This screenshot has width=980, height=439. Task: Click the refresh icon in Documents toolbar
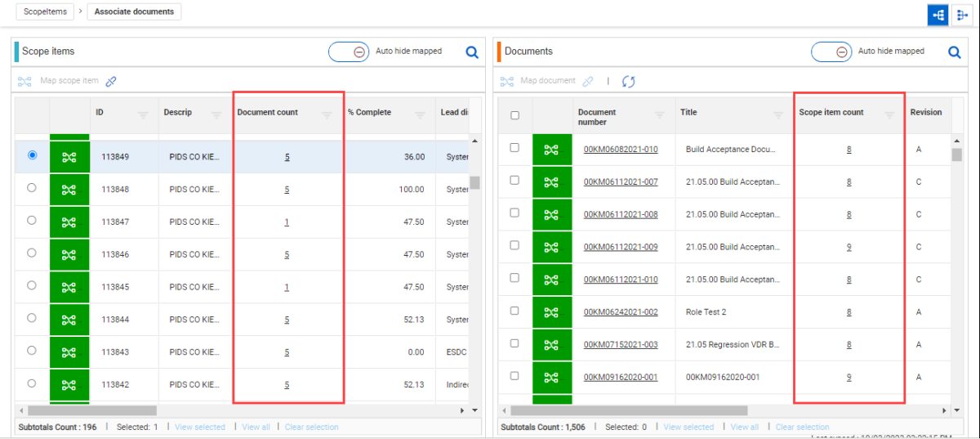[628, 81]
